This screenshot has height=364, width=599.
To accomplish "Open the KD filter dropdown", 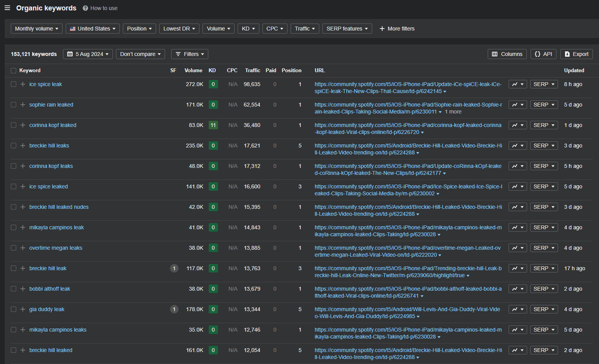I will point(249,28).
